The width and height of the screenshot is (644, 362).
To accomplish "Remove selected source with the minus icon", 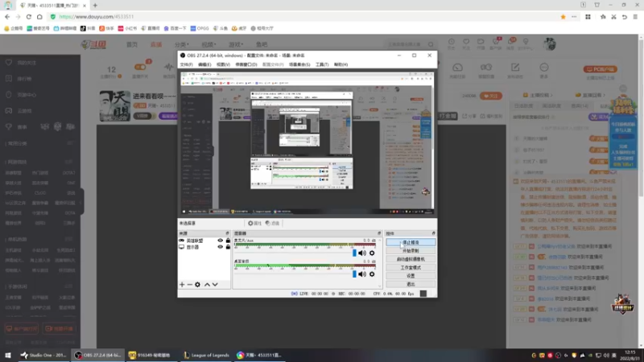I will [x=190, y=285].
